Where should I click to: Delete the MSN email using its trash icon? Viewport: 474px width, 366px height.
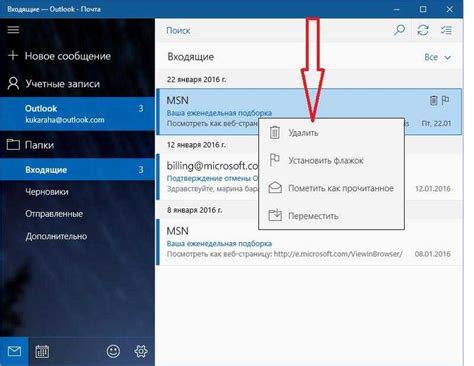433,100
